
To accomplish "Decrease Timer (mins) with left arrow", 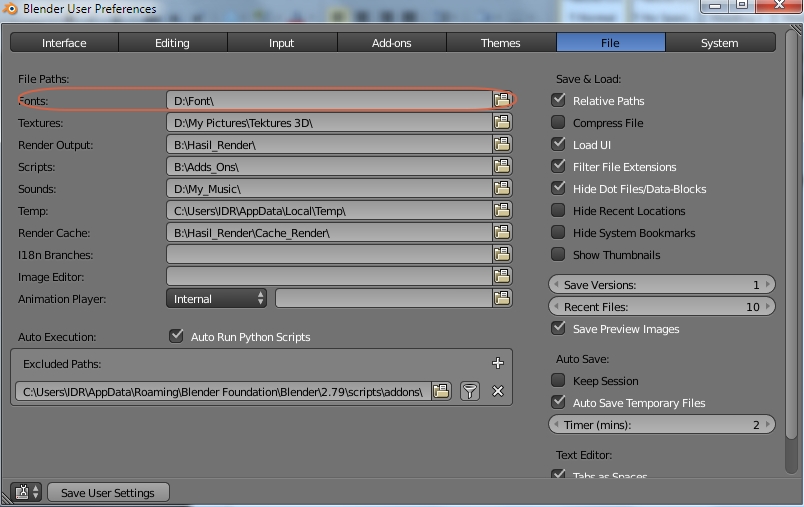I will (x=556, y=424).
